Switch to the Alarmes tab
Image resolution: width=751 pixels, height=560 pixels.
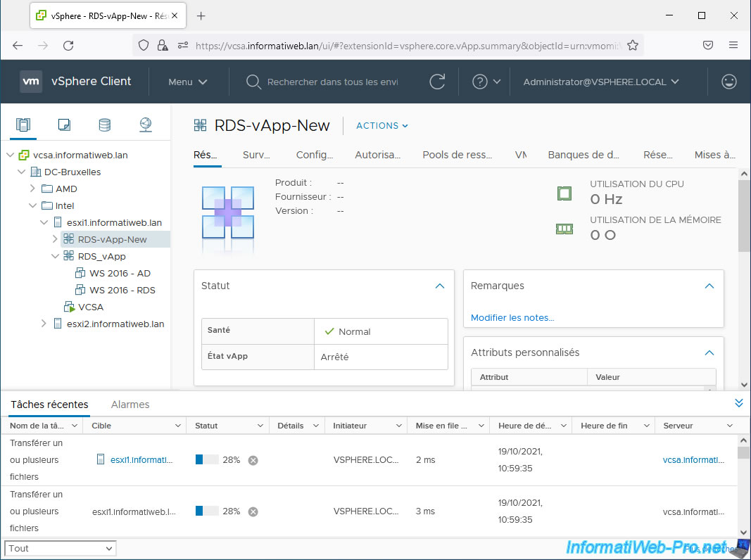pos(130,405)
